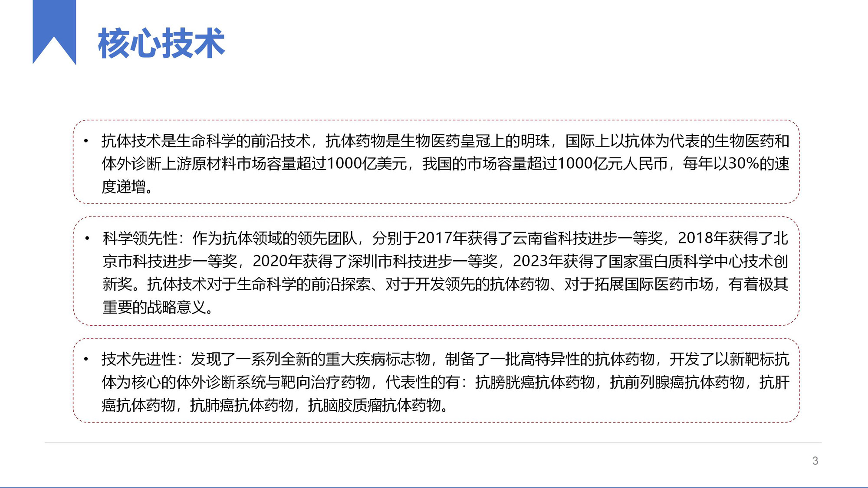Click the 云南省科技进步一等奖 text
Viewport: 868px width, 488px height.
587,238
